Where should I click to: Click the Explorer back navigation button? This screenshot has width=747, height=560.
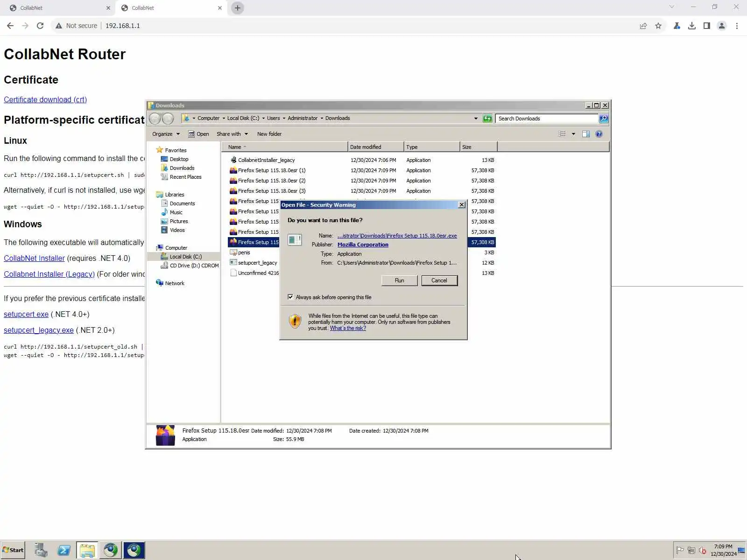pyautogui.click(x=155, y=119)
